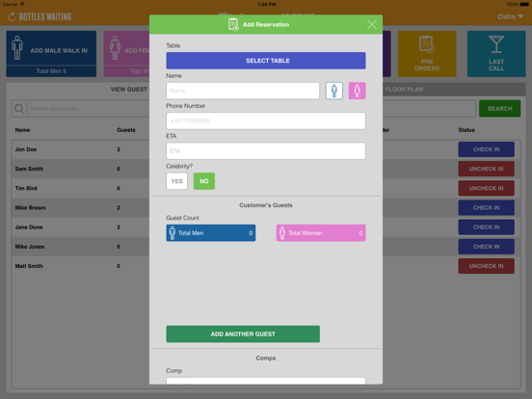This screenshot has width=532, height=399.
Task: Tap the Last Call cocktail glass tile
Action: (496, 54)
